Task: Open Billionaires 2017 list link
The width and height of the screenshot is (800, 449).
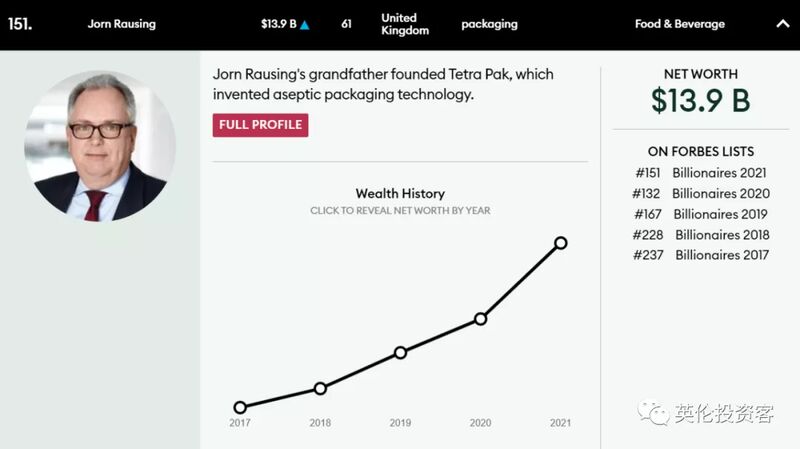Action: pyautogui.click(x=721, y=255)
